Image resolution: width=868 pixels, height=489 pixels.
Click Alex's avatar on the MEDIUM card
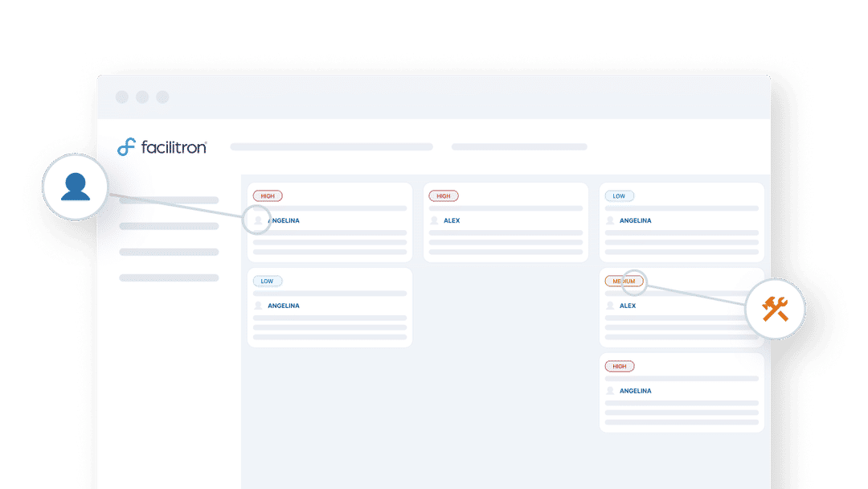pyautogui.click(x=611, y=305)
